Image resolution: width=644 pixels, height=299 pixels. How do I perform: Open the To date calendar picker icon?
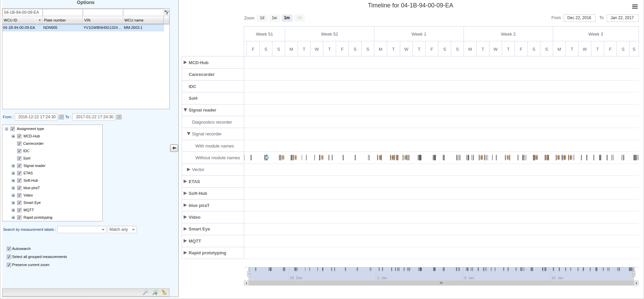(119, 117)
